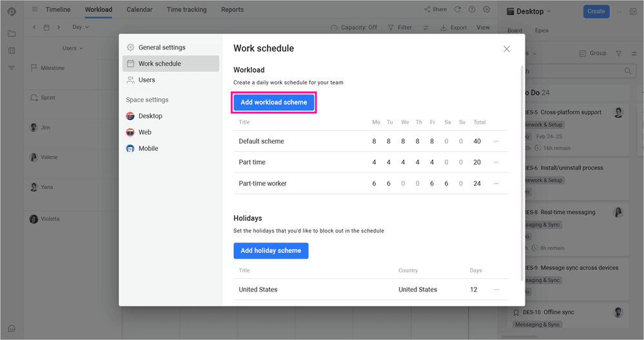Click Add holiday scheme button

(271, 250)
